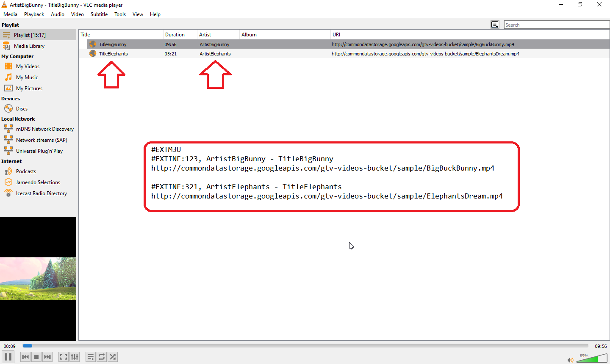Open the Help menu

tap(155, 14)
